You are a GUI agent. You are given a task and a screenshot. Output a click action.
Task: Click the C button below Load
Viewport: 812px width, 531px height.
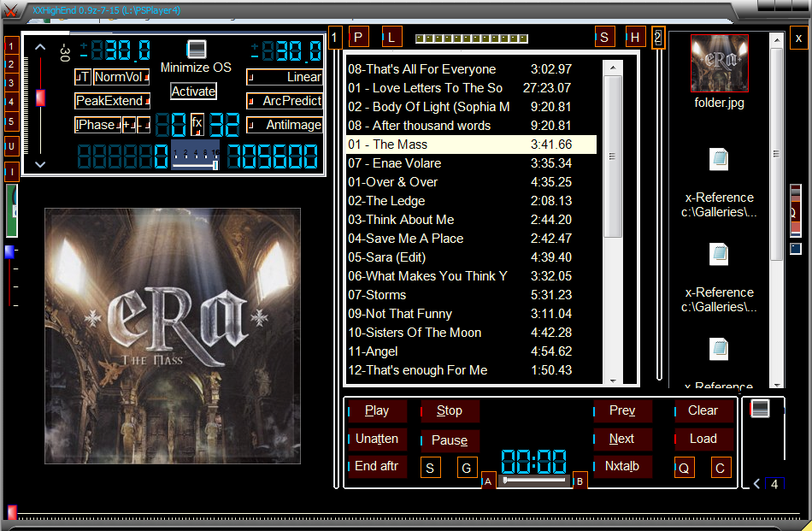[720, 468]
